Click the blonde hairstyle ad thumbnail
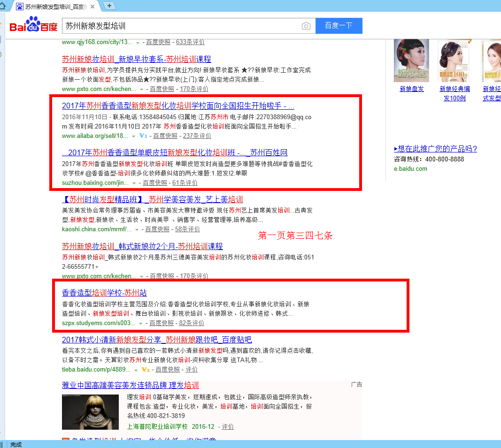This screenshot has width=501, height=448. (x=91, y=412)
